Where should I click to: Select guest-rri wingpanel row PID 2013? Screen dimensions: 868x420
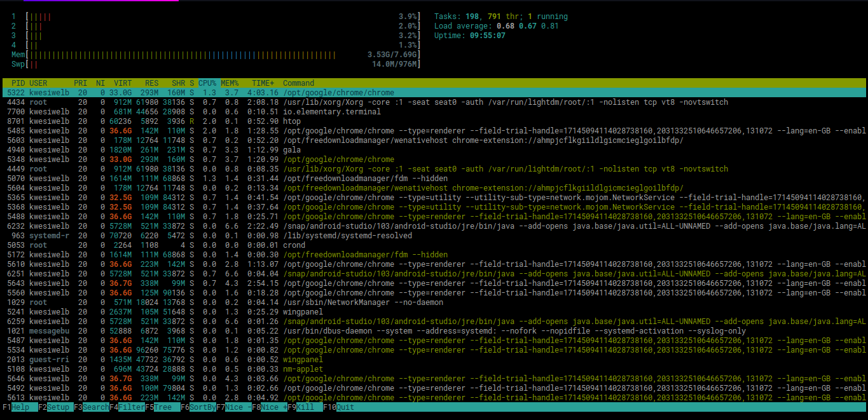(434, 360)
